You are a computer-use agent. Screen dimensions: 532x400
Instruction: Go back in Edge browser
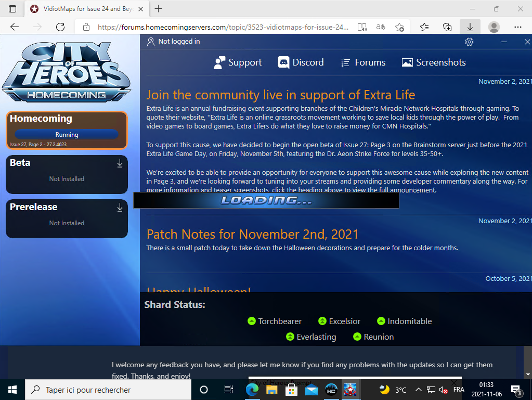pyautogui.click(x=15, y=27)
